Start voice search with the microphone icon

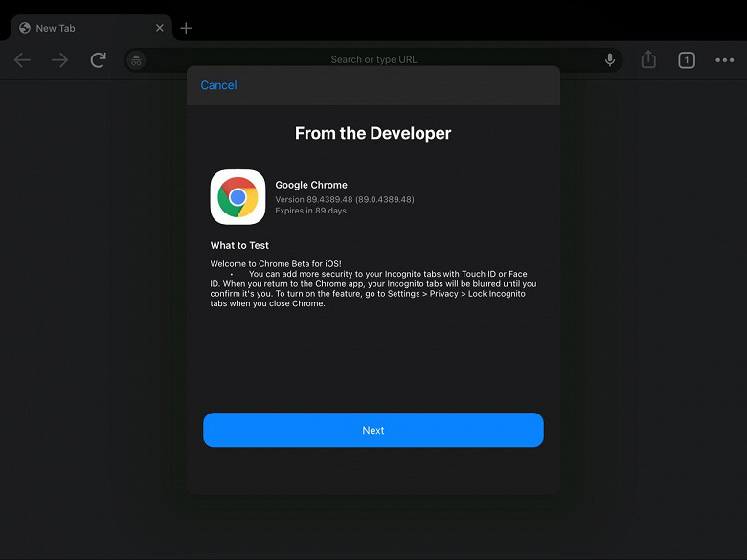(x=610, y=60)
